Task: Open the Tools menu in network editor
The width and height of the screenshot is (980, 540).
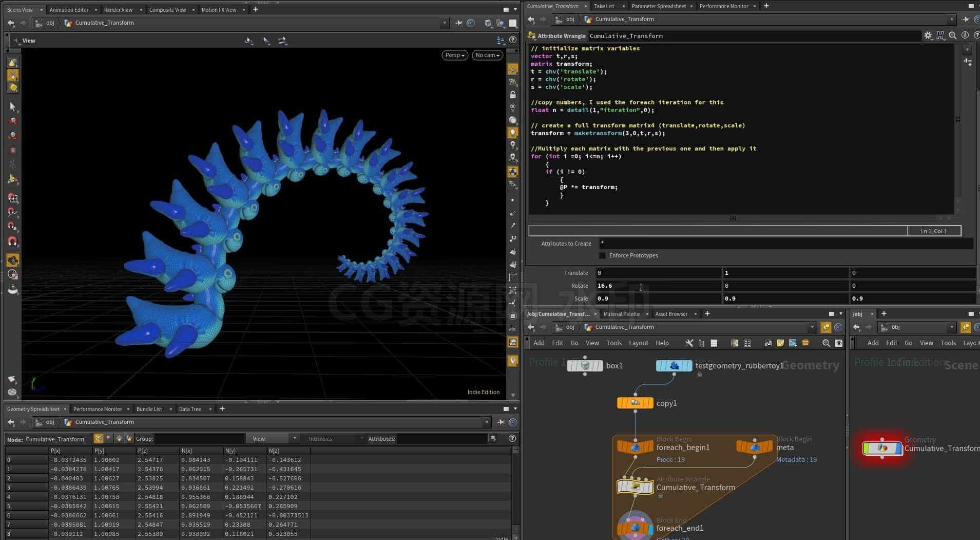Action: [x=613, y=343]
